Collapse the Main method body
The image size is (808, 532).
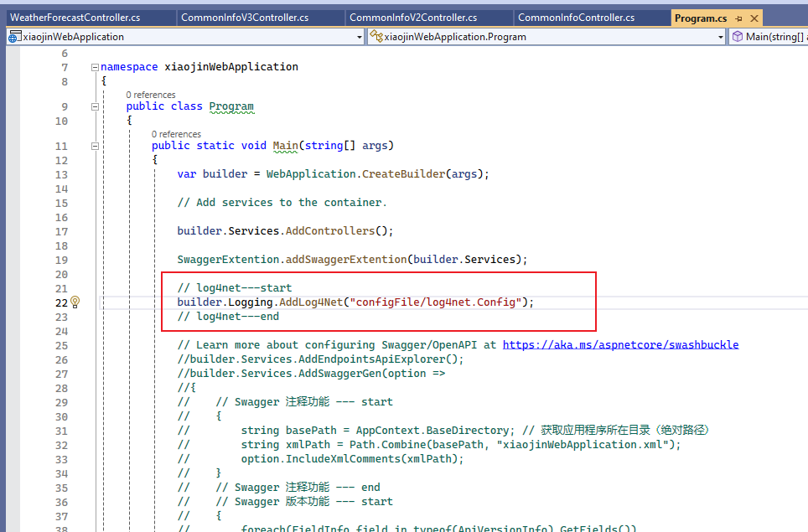(94, 145)
